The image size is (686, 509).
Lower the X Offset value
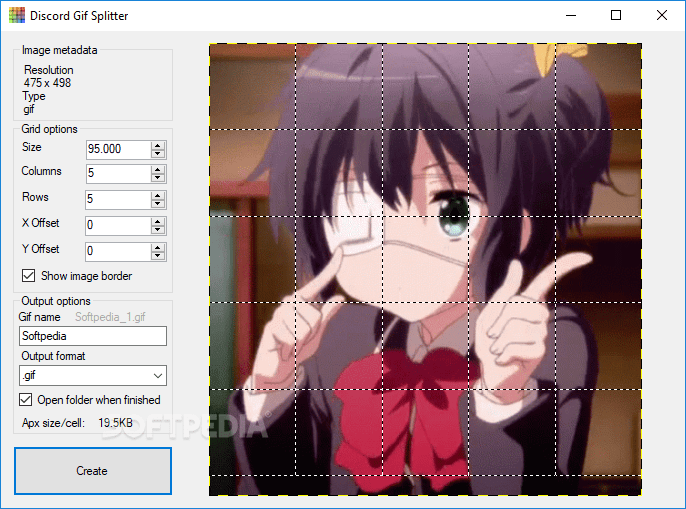point(158,230)
